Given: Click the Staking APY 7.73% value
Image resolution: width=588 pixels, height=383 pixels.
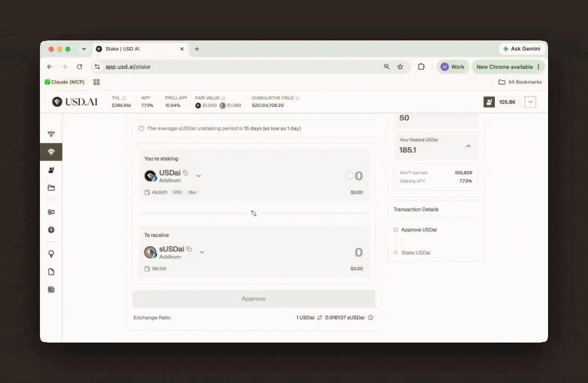Looking at the screenshot, I should 466,181.
